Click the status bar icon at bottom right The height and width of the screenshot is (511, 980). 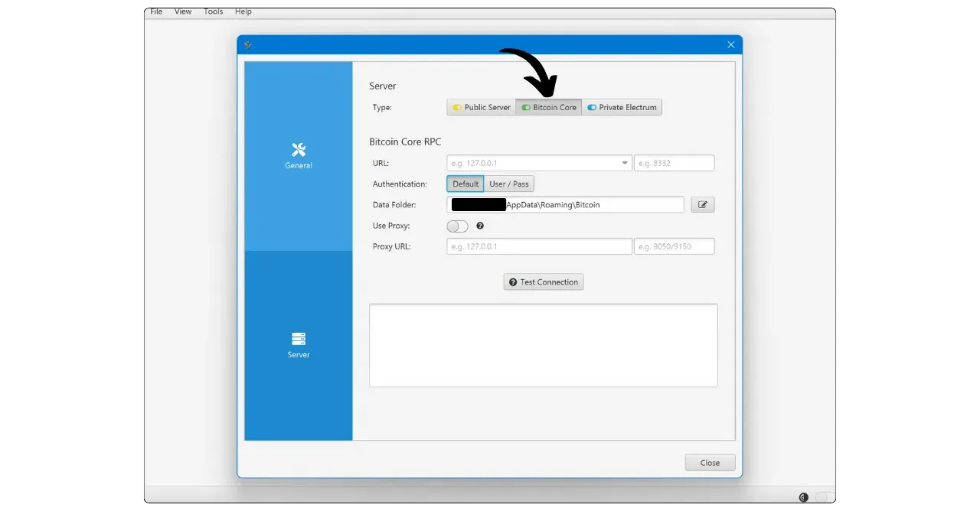[803, 497]
